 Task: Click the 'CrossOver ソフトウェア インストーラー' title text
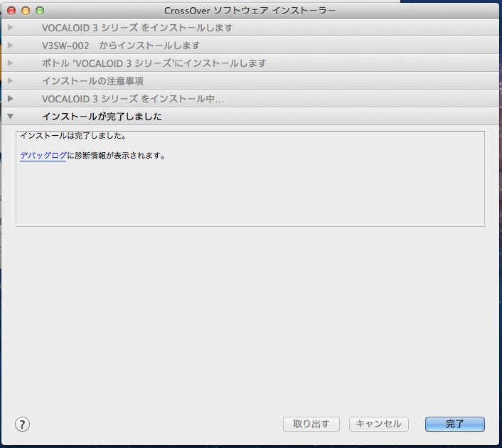click(250, 11)
